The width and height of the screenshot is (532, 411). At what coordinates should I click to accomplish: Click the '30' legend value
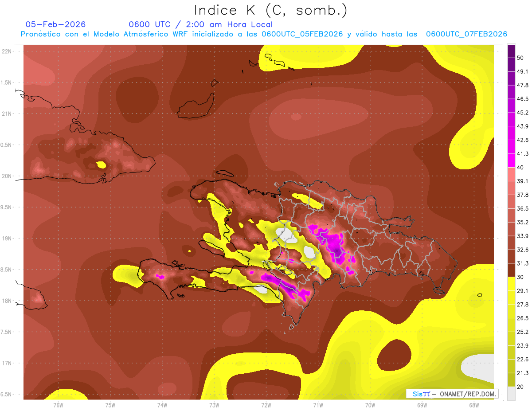(521, 277)
